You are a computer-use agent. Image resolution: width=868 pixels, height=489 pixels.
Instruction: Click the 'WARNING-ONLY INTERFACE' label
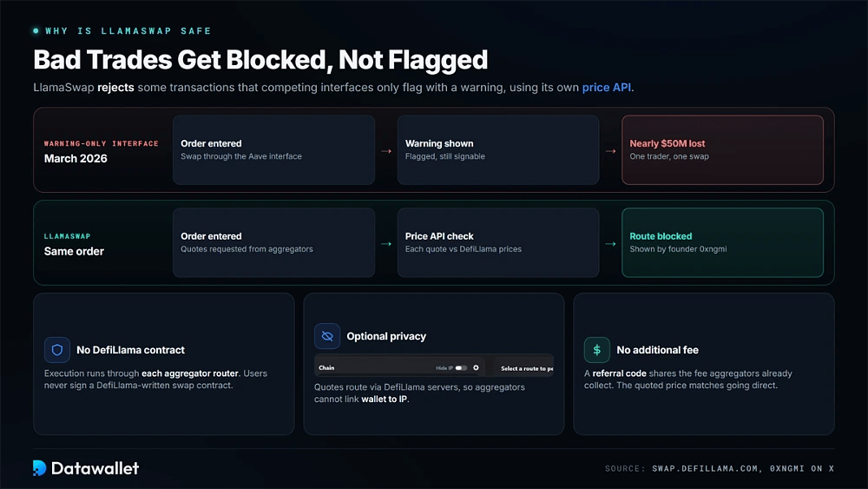[102, 143]
